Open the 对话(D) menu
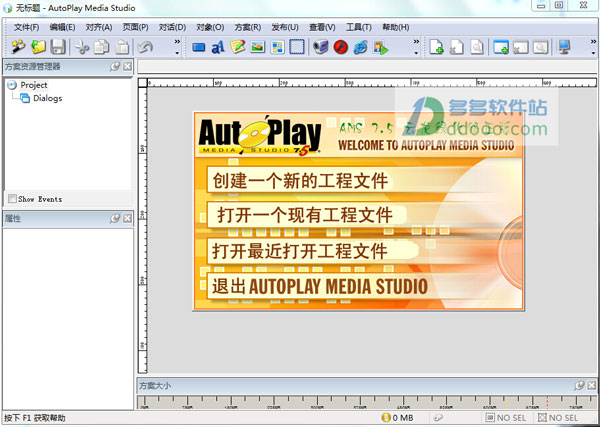 172,28
